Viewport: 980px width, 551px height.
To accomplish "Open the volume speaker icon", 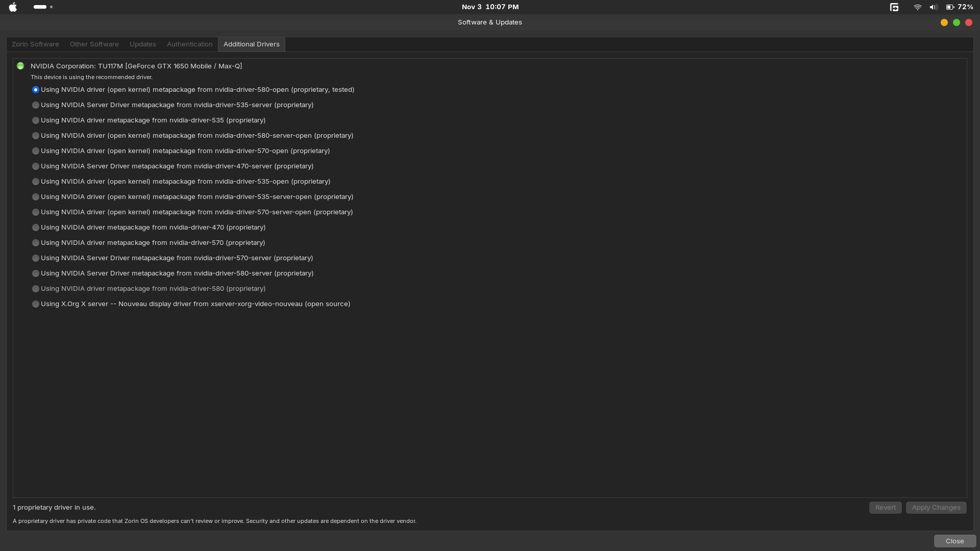I will 933,7.
